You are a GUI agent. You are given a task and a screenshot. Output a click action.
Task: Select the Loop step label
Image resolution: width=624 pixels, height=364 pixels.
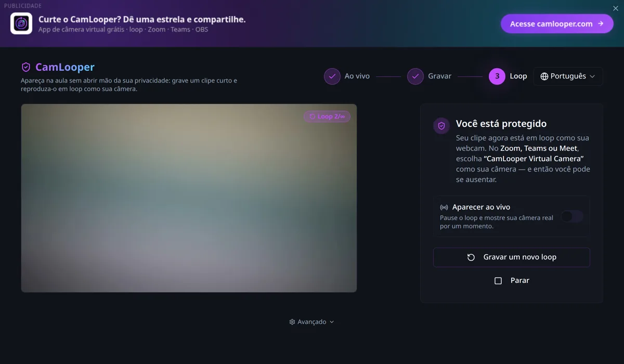coord(518,76)
